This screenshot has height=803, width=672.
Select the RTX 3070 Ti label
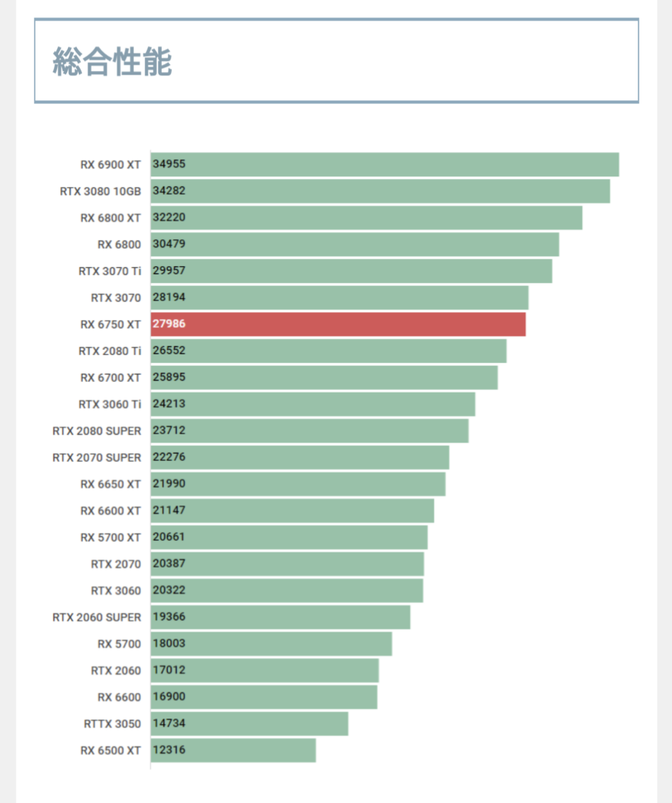(x=110, y=271)
